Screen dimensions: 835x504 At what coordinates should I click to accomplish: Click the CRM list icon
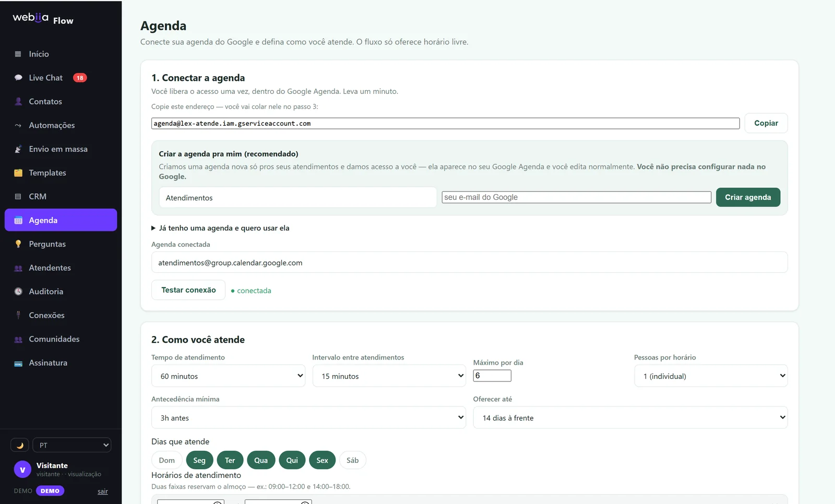point(18,197)
